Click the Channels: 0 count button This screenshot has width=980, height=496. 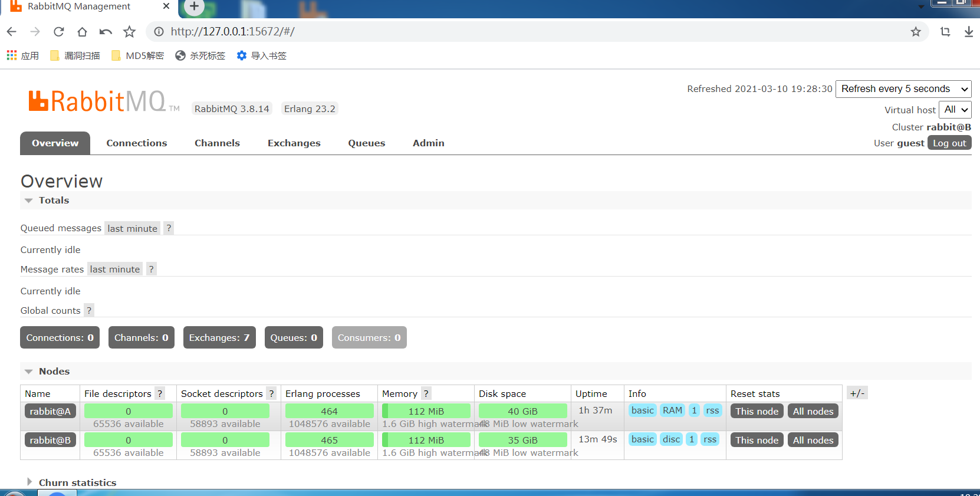tap(142, 337)
